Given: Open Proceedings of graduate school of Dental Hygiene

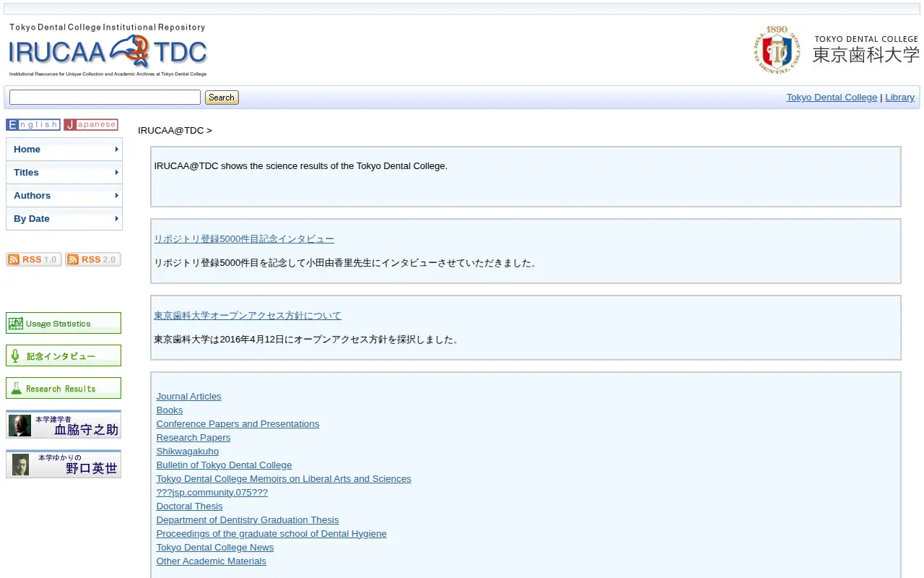Looking at the screenshot, I should click(271, 534).
